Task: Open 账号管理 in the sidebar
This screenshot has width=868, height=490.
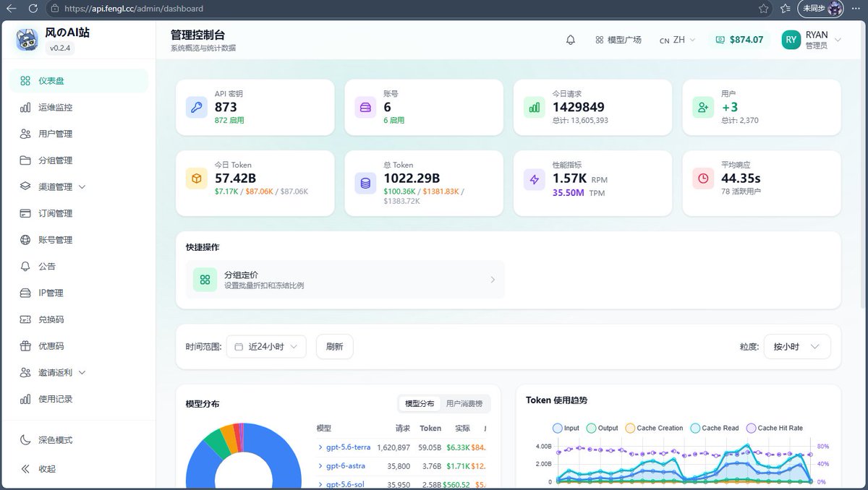Action: 78,240
